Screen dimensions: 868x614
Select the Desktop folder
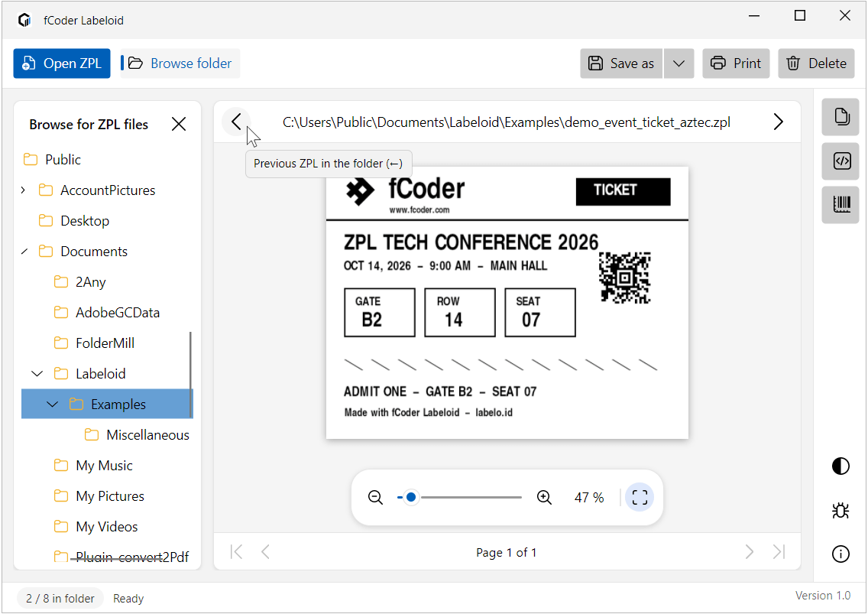pyautogui.click(x=85, y=220)
